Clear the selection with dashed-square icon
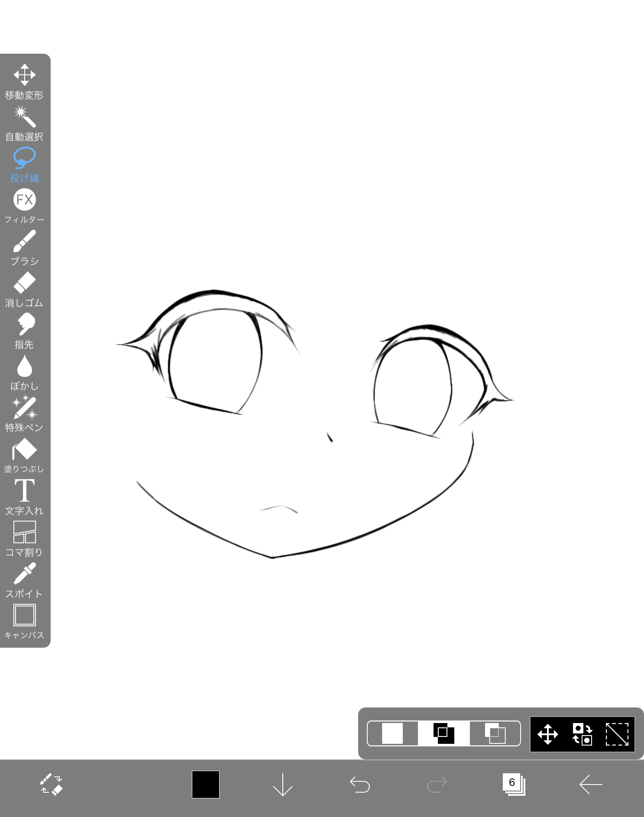Screen dimensions: 644x817 [x=617, y=734]
